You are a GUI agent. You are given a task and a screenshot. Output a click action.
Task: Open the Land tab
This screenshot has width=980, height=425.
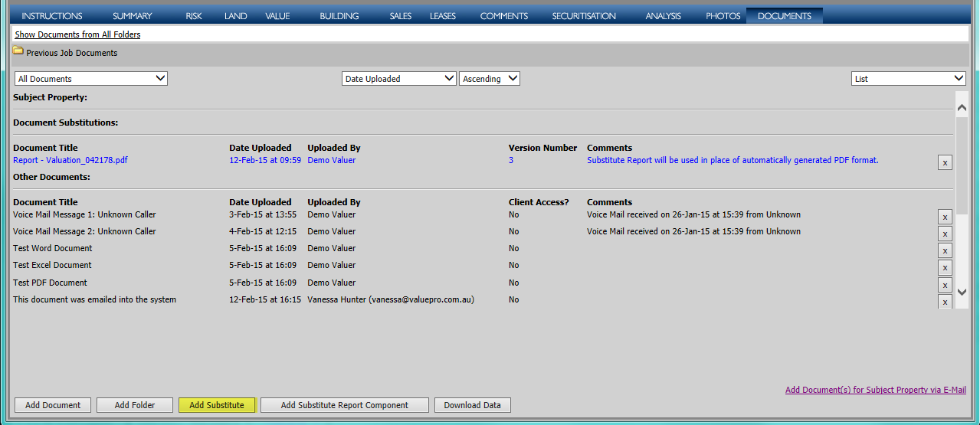tap(236, 16)
